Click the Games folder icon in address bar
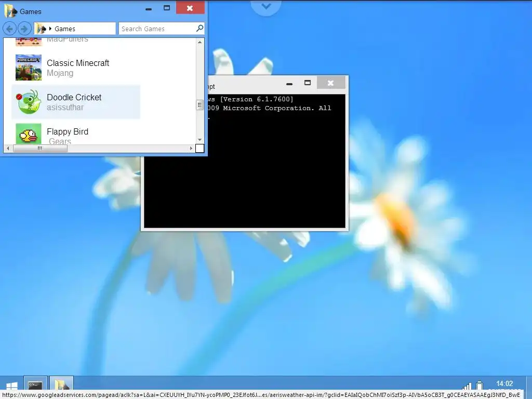Image resolution: width=532 pixels, height=399 pixels. coord(41,29)
